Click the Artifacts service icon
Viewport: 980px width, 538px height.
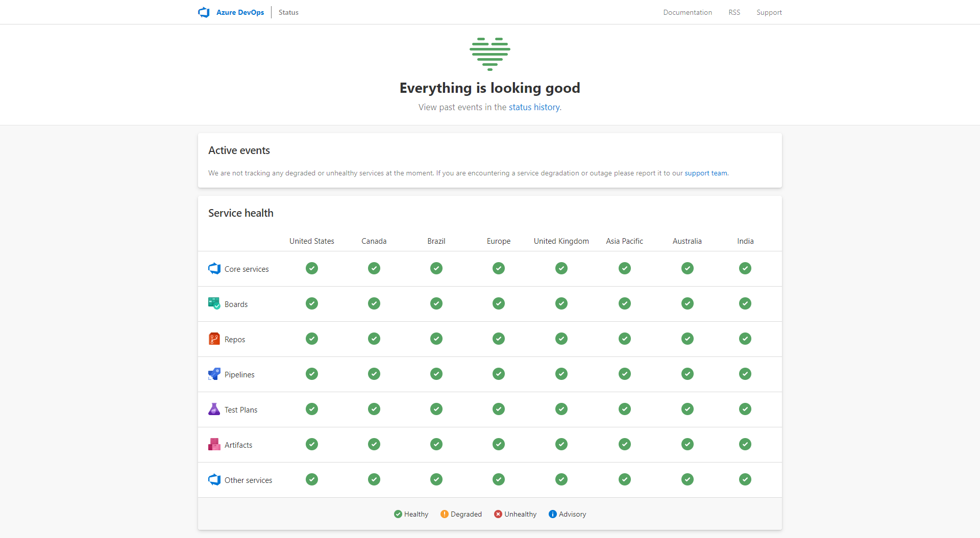pyautogui.click(x=214, y=444)
